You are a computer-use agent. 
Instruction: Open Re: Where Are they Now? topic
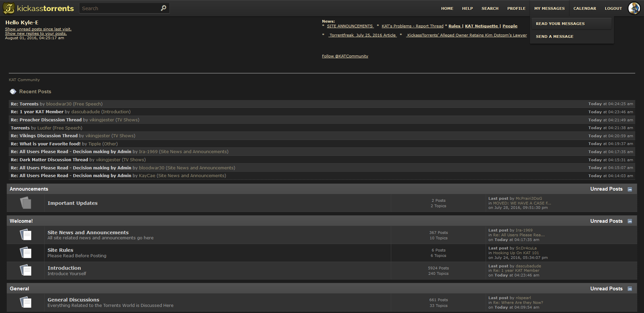(x=518, y=303)
